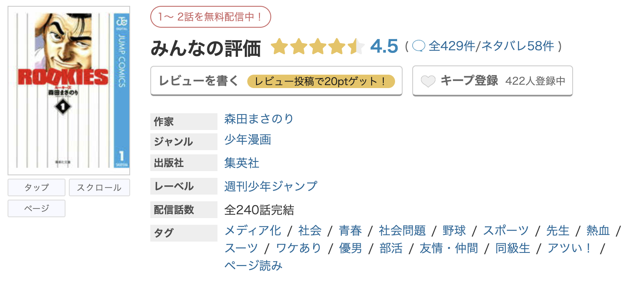Viewport: 644px width, 281px height.
Task: Enable ページ reading mode
Action: 36,208
